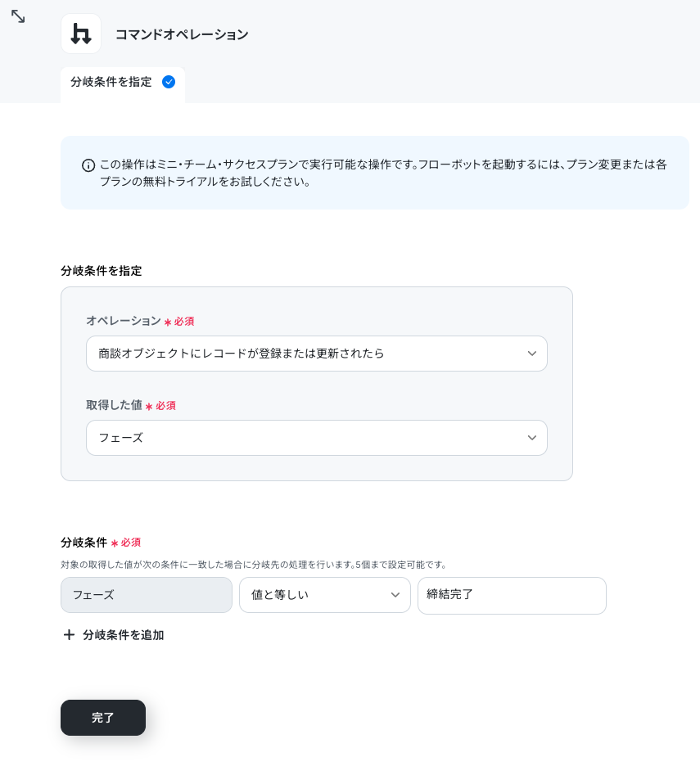Open the 値と等しい condition dropdown
This screenshot has width=700, height=775.
tap(325, 595)
